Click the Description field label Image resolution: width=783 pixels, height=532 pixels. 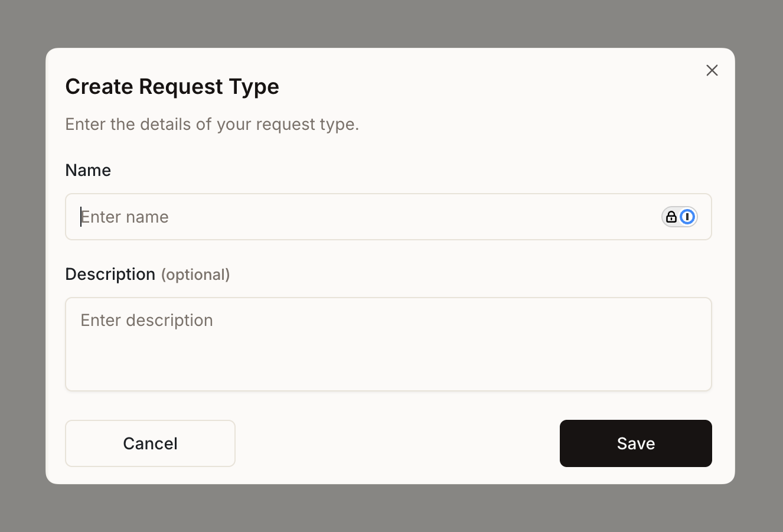tap(110, 274)
